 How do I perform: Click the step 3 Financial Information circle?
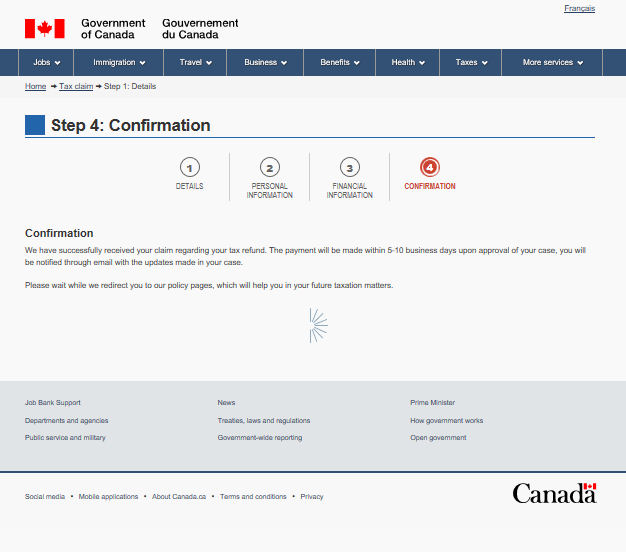pyautogui.click(x=350, y=167)
